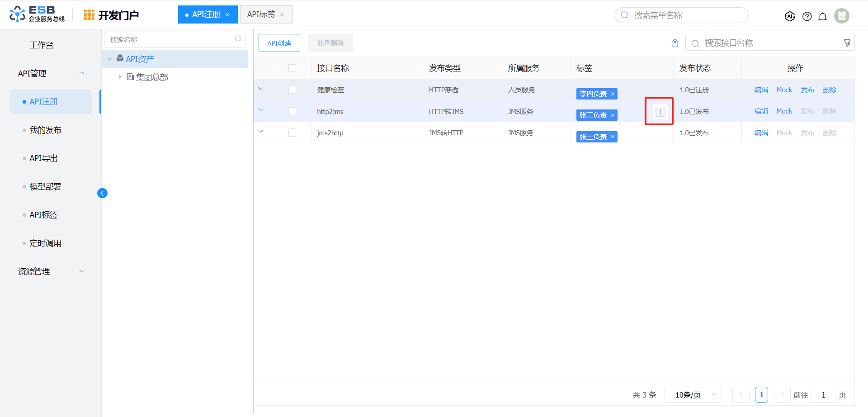
Task: Check the checkbox for 健康检查 row
Action: [x=292, y=90]
